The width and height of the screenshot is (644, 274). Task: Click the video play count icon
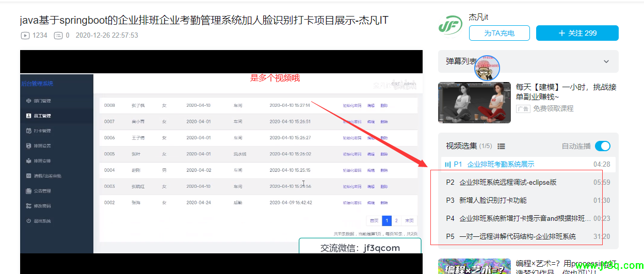pyautogui.click(x=25, y=36)
